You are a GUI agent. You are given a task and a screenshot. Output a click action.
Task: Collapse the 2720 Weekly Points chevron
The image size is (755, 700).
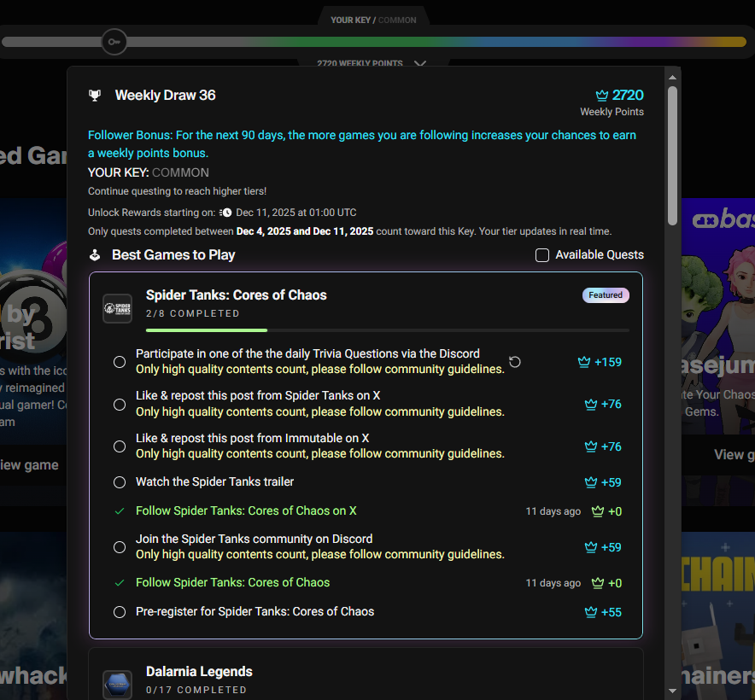pyautogui.click(x=420, y=63)
